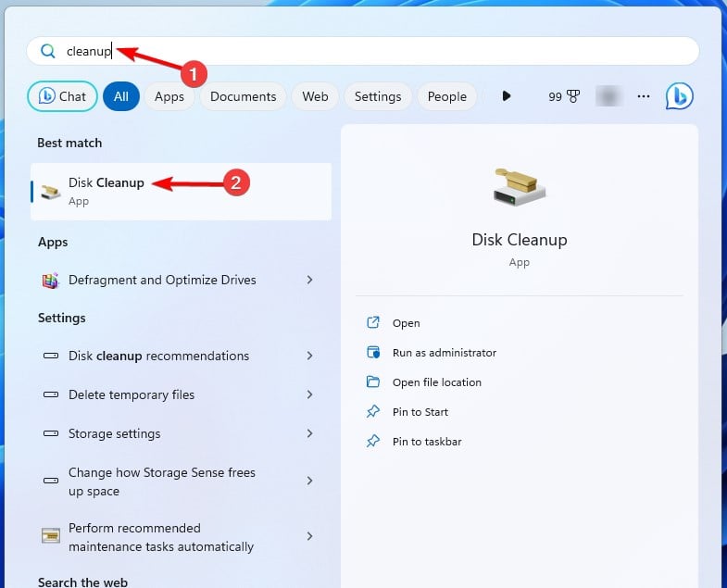This screenshot has height=588, width=727.
Task: Switch to the Web filter tab
Action: point(315,96)
